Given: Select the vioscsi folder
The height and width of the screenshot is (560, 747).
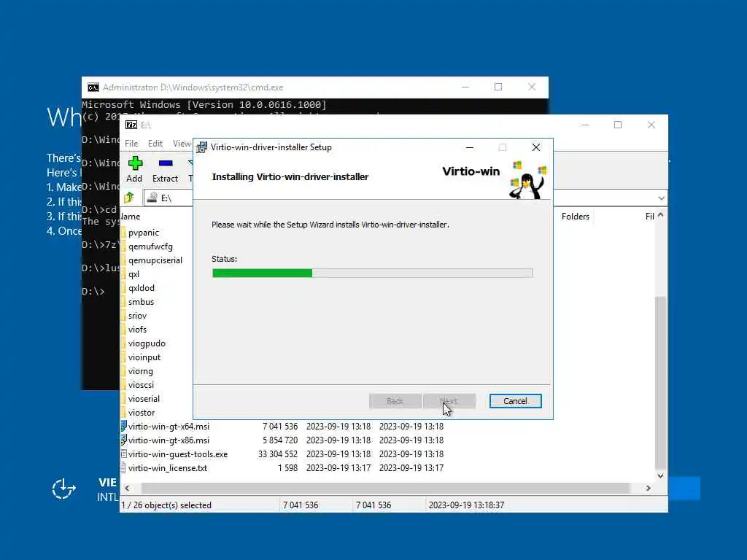Looking at the screenshot, I should 141,385.
